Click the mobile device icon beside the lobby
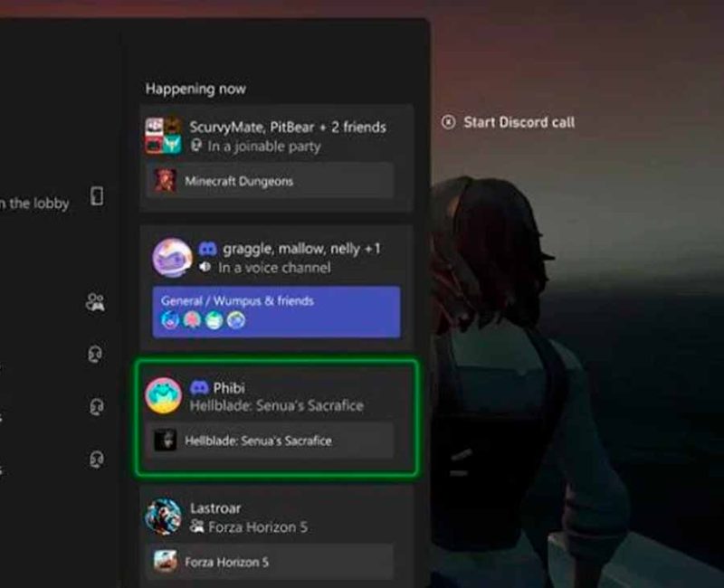 97,196
